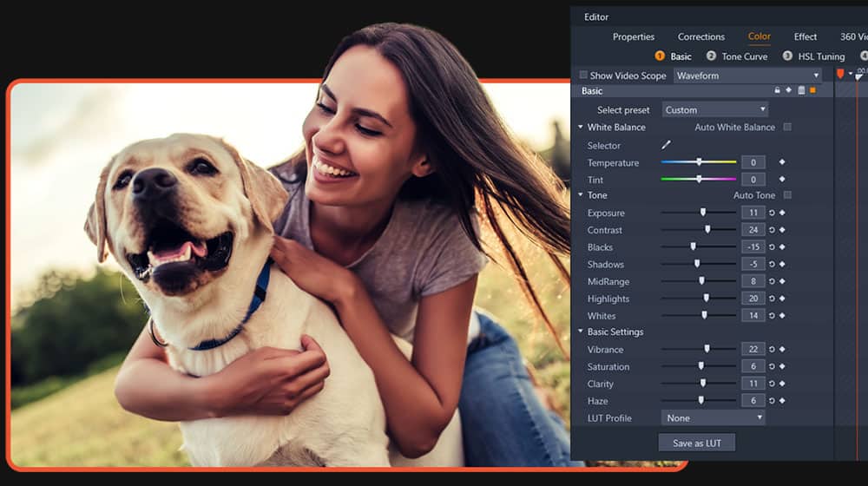Collapse the Basic Settings section
The height and width of the screenshot is (486, 868).
pyautogui.click(x=580, y=332)
